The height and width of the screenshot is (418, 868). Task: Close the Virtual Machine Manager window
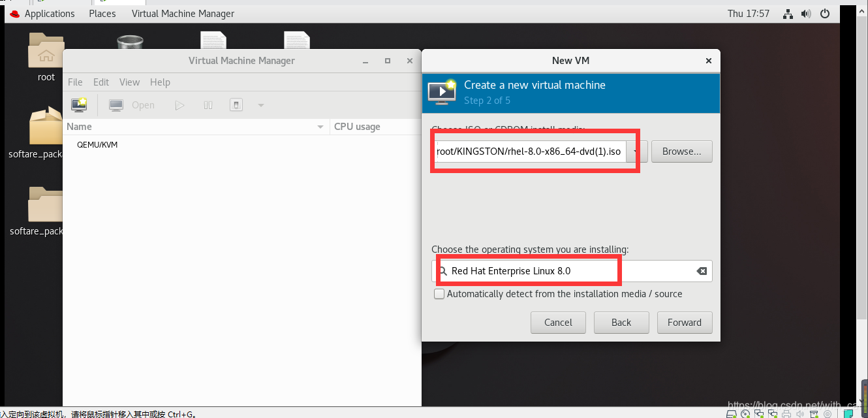[410, 61]
